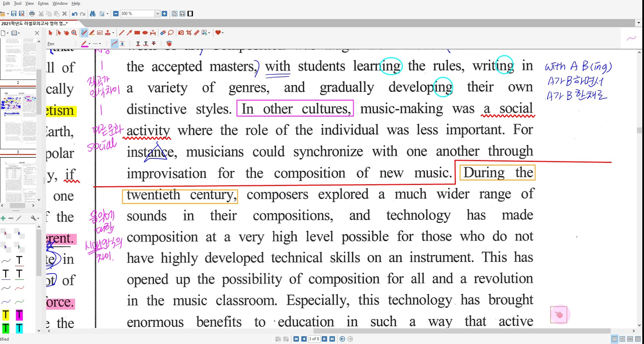This screenshot has width=644, height=344.
Task: Select the Rectangle tool
Action: pos(137,33)
